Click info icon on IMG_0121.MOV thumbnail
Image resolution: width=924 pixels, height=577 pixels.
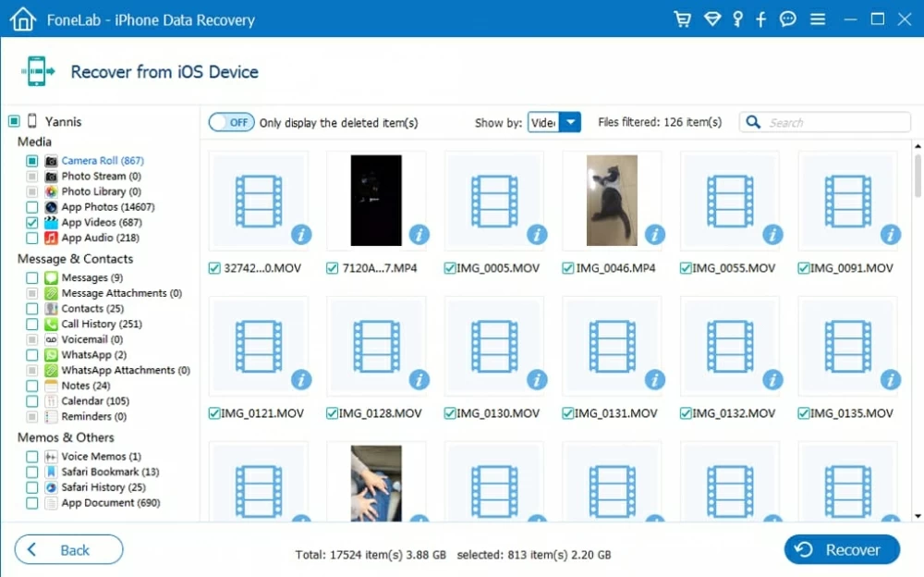click(301, 379)
